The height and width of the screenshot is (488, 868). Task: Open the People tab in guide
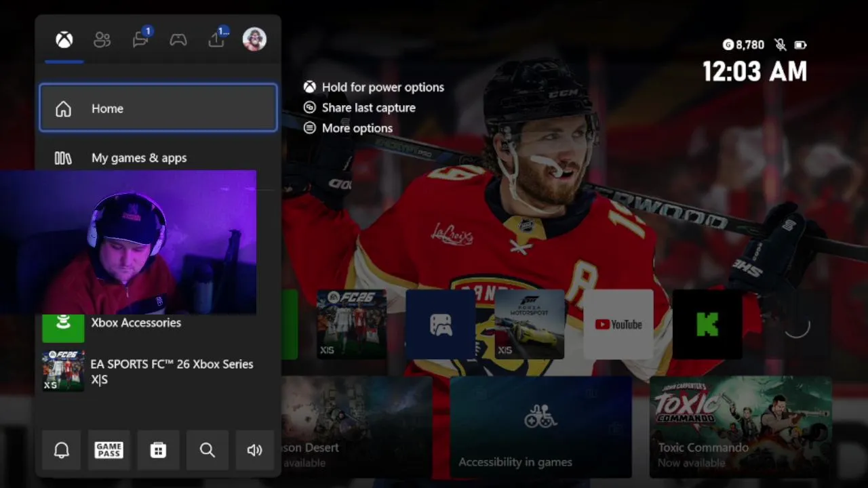pyautogui.click(x=102, y=40)
